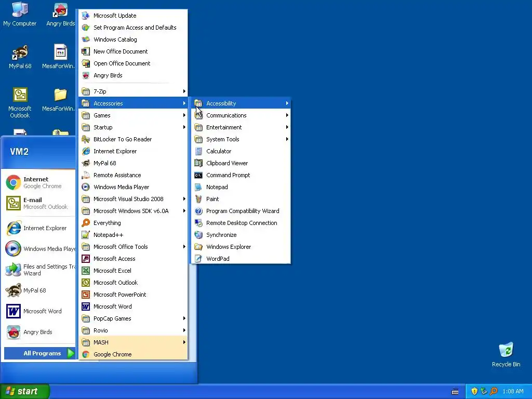Image resolution: width=532 pixels, height=399 pixels.
Task: Click the on-screen keyboard taskbar icon
Action: click(x=455, y=392)
